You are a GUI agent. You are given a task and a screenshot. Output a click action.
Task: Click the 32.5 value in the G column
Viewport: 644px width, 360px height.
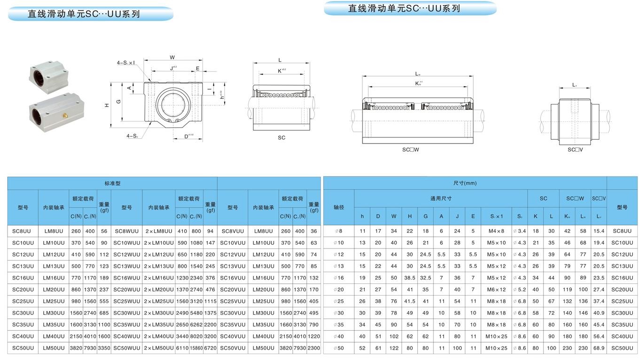click(425, 278)
